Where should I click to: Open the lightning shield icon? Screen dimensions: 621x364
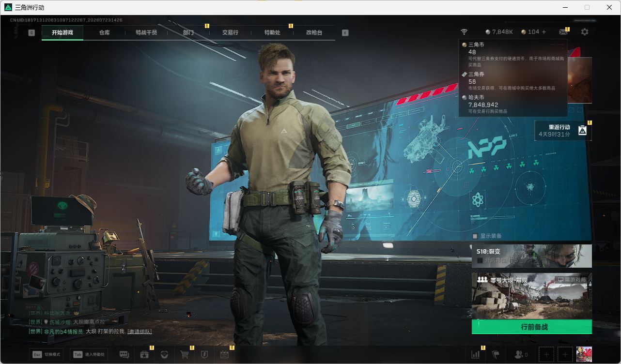tap(204, 355)
